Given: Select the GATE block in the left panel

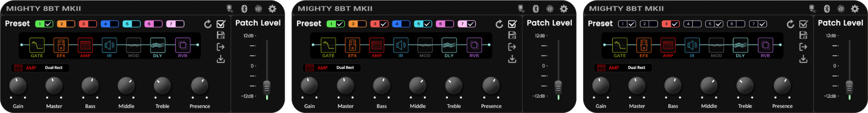Looking at the screenshot, I should 37,46.
